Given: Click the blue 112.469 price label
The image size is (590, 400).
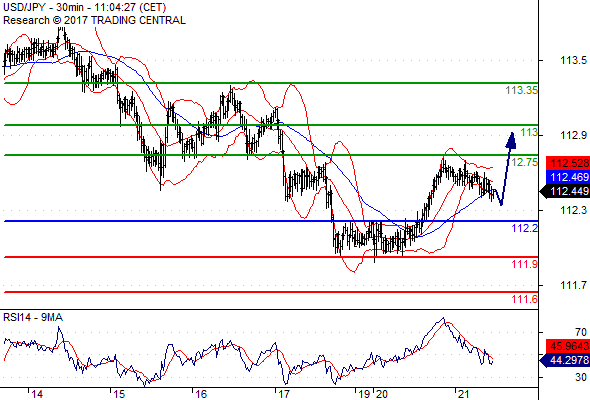Looking at the screenshot, I should pyautogui.click(x=568, y=177).
